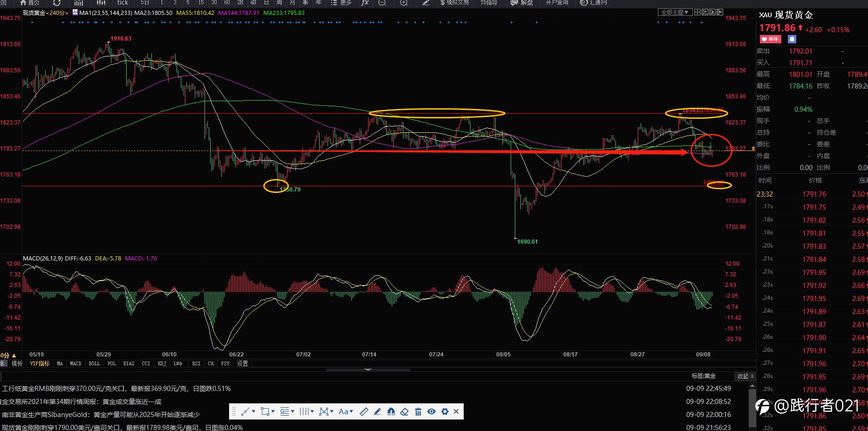Click the interval statistics icon above chart

coord(705,12)
